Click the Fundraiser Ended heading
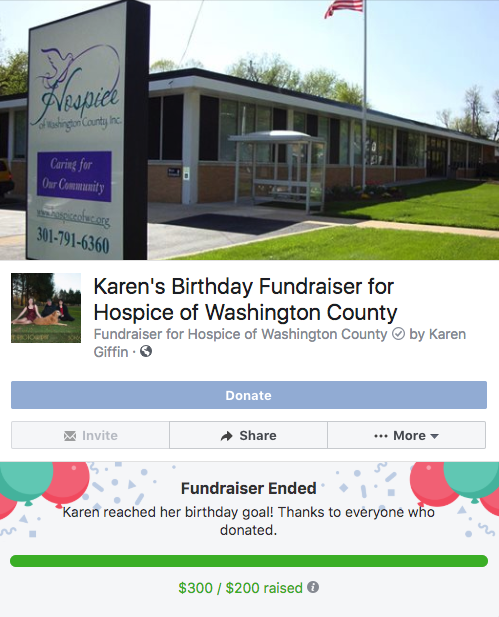The height and width of the screenshot is (617, 499). [249, 488]
